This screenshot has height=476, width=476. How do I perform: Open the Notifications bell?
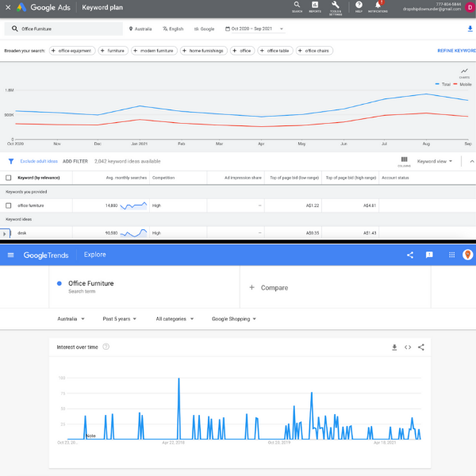[x=378, y=6]
